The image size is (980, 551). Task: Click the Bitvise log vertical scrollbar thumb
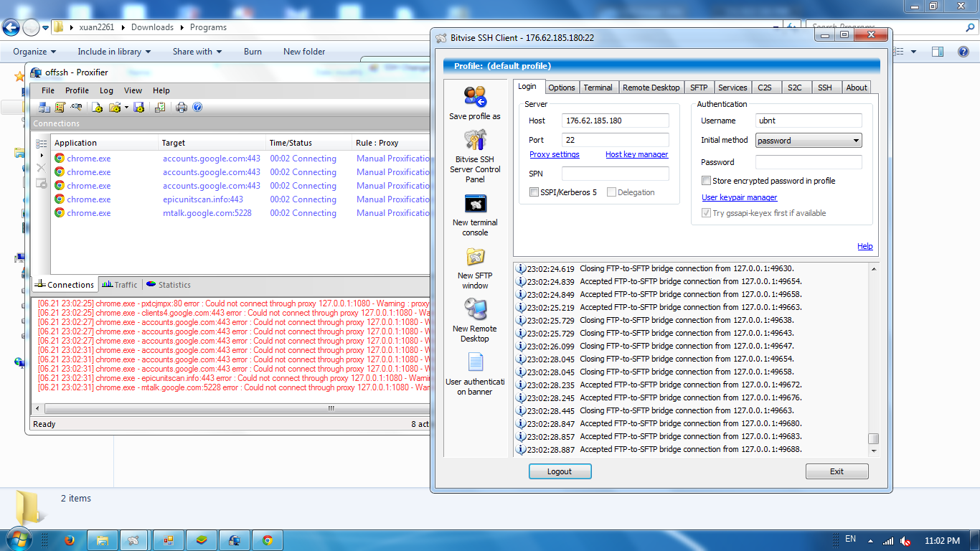(x=873, y=439)
